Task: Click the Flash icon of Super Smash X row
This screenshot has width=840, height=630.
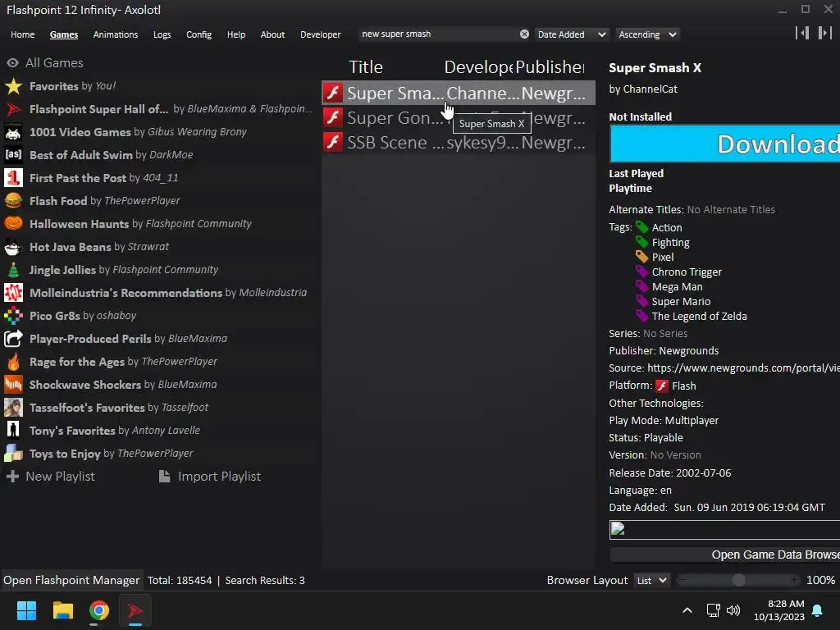Action: click(333, 93)
